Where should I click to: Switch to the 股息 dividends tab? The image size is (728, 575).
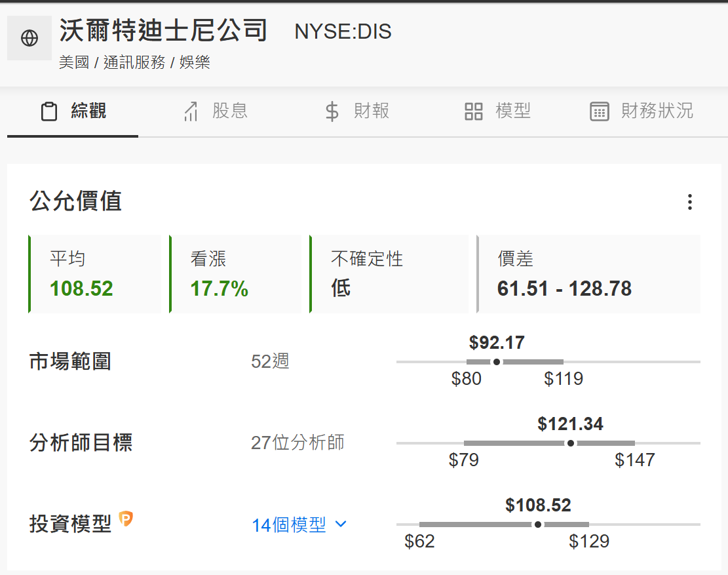click(x=216, y=111)
